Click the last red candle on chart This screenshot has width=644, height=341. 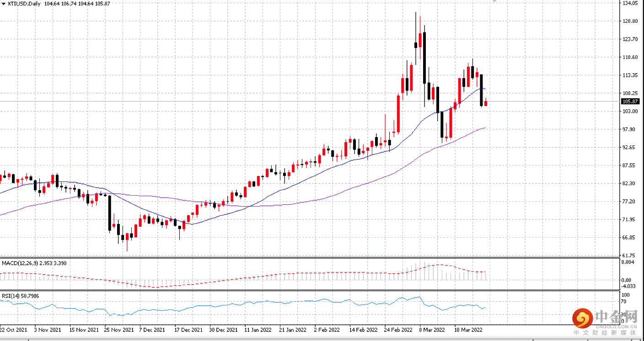[486, 102]
